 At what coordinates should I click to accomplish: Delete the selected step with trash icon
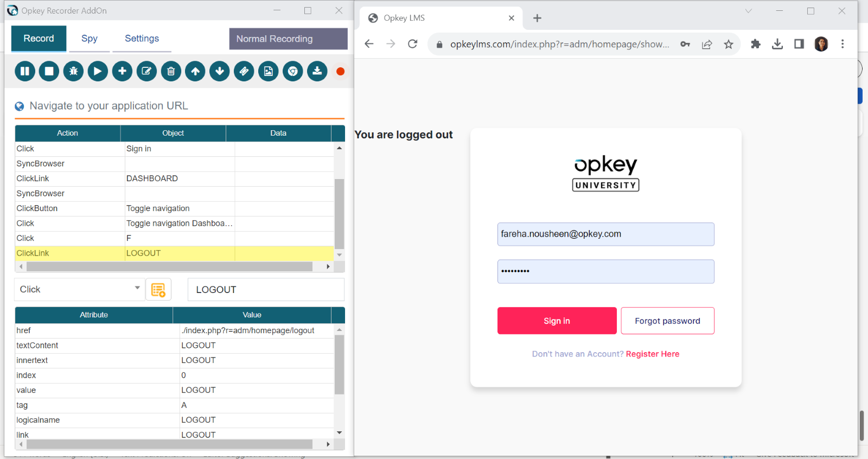pos(171,71)
